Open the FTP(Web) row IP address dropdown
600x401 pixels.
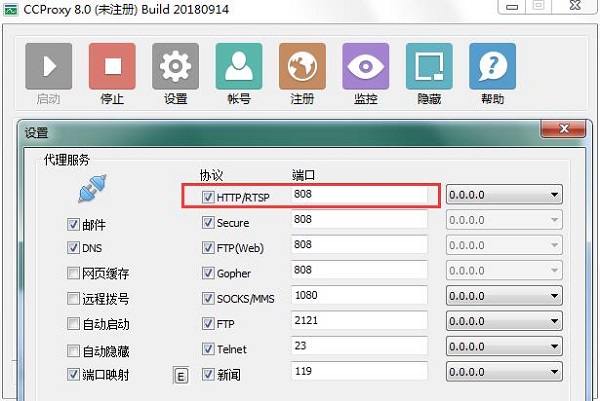(504, 245)
